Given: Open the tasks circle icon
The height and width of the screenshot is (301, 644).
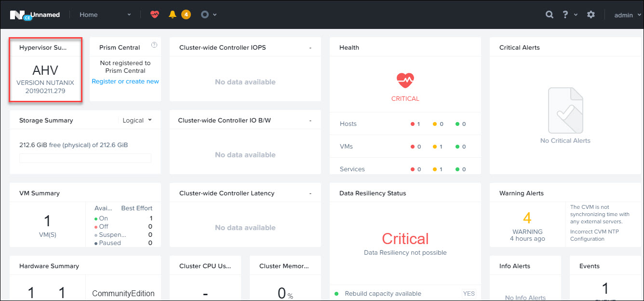Looking at the screenshot, I should 205,14.
